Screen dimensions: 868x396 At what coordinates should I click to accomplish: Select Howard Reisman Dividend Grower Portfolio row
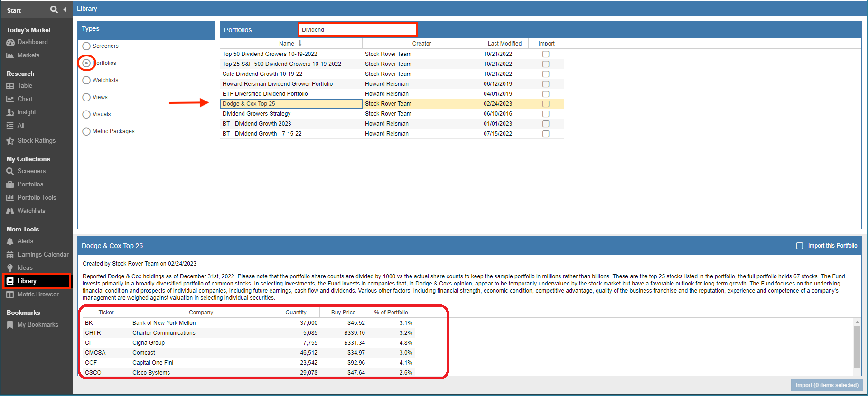(x=392, y=84)
